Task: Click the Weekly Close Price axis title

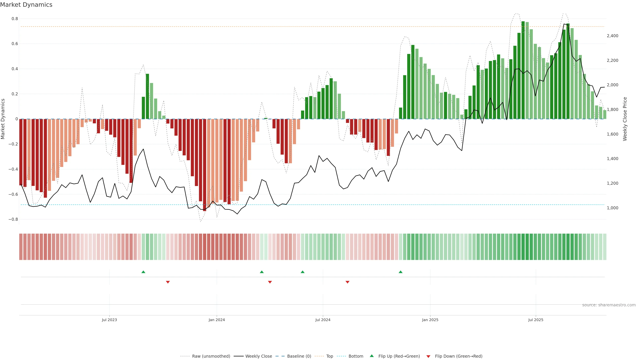Action: tap(625, 119)
